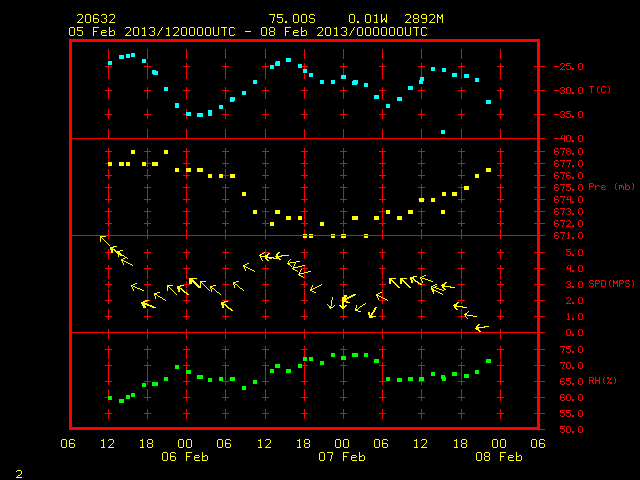The height and width of the screenshot is (480, 640).
Task: Click the lowest green humidity point near 59
Action: [121, 401]
